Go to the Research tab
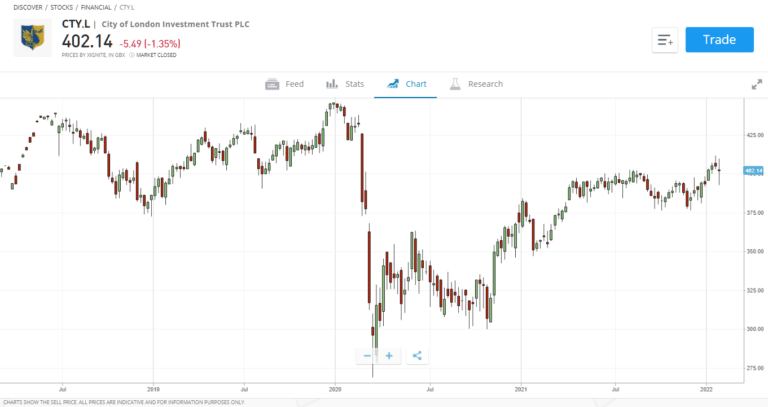The width and height of the screenshot is (768, 407). tap(485, 84)
